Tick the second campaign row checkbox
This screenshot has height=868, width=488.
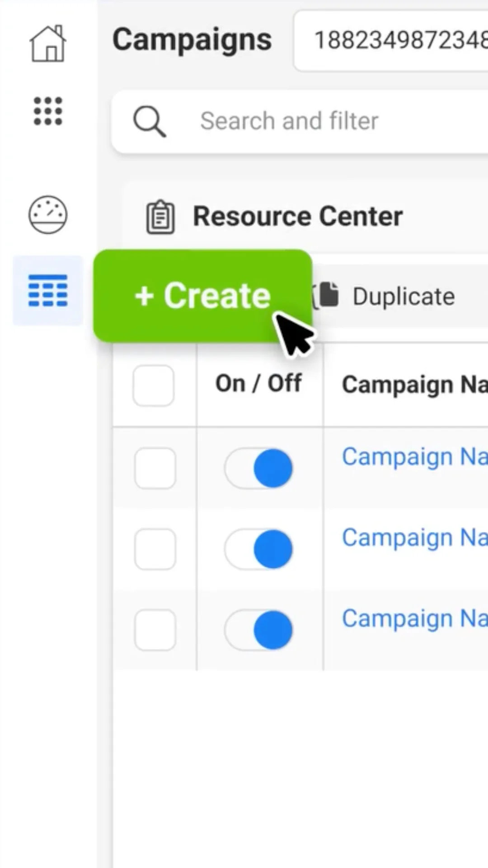[155, 549]
